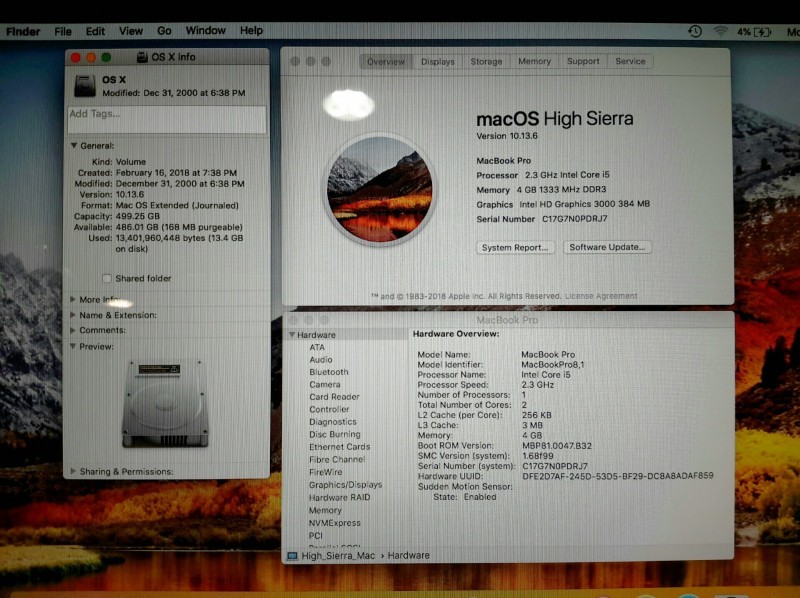The height and width of the screenshot is (598, 800).
Task: Select Hardware RAID in the list
Action: pos(339,497)
